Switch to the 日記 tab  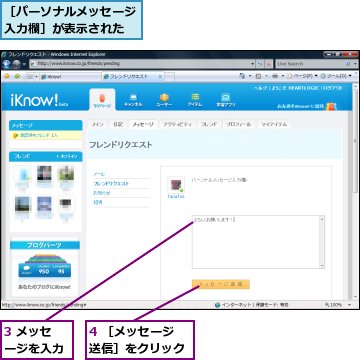118,124
